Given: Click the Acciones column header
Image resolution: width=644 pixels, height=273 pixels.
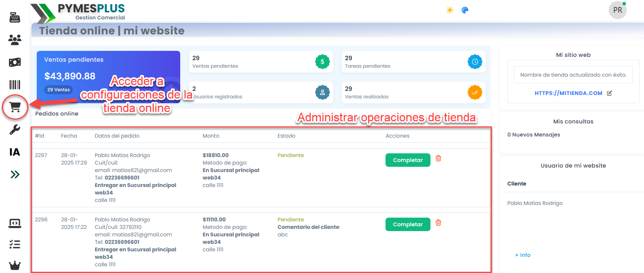Looking at the screenshot, I should click(x=397, y=136).
